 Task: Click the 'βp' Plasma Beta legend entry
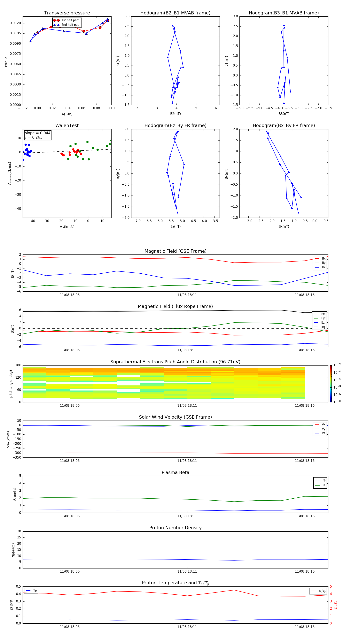point(320,480)
